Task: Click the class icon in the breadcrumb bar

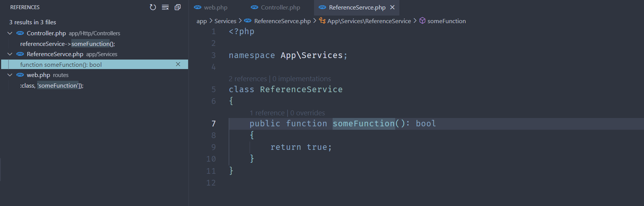Action: click(322, 21)
